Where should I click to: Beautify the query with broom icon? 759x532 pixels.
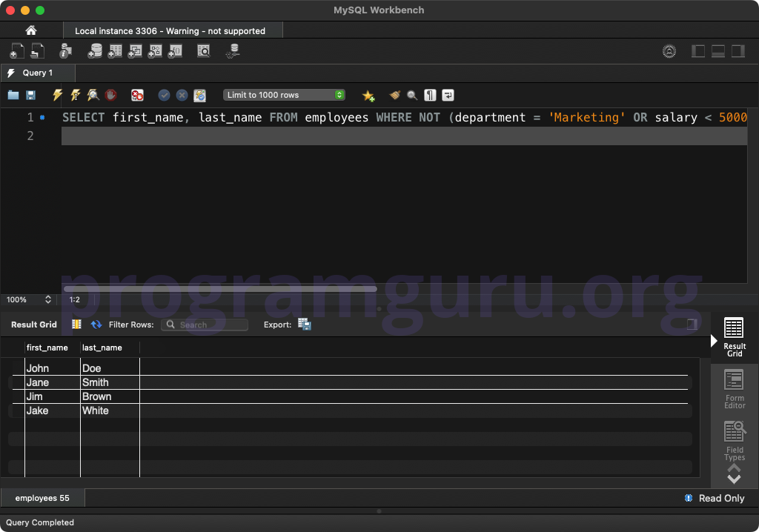pos(395,95)
